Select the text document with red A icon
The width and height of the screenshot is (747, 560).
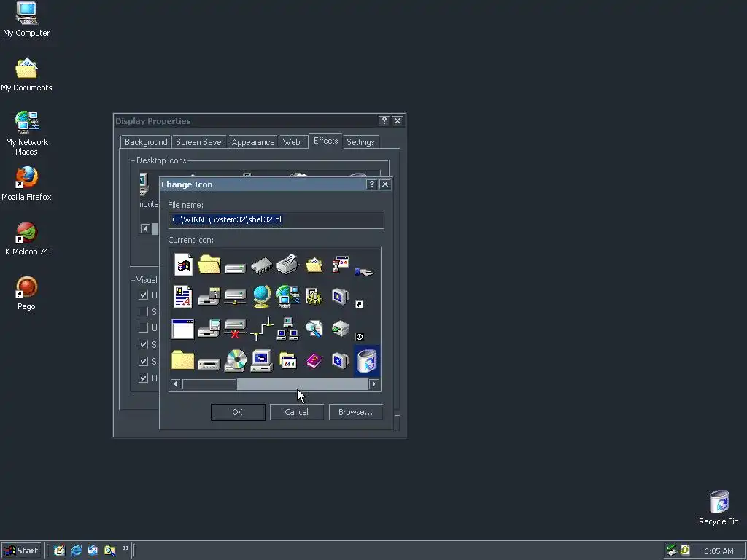183,297
